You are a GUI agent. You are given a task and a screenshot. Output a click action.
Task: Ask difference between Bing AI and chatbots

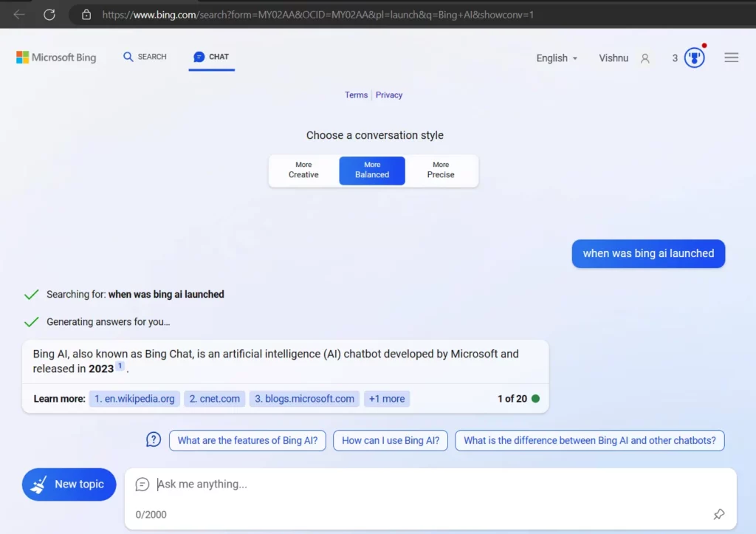click(590, 440)
